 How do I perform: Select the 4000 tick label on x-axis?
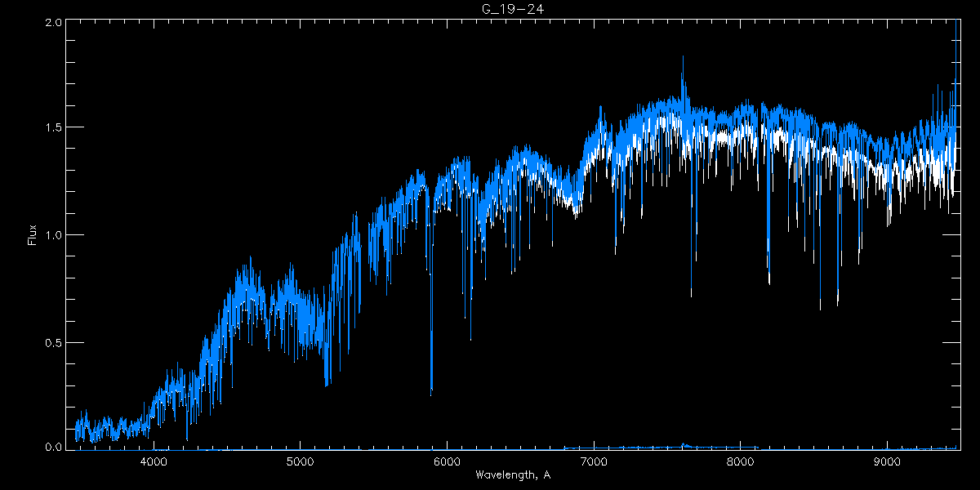(154, 461)
